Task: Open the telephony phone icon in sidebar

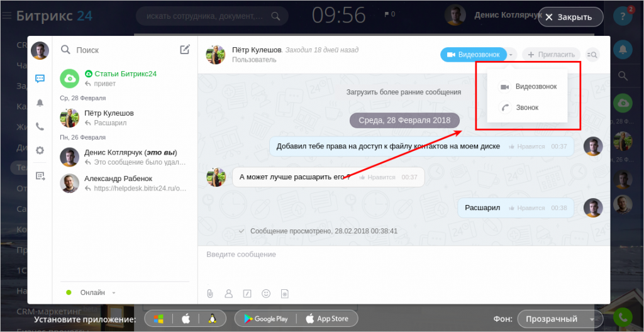Action: click(40, 126)
